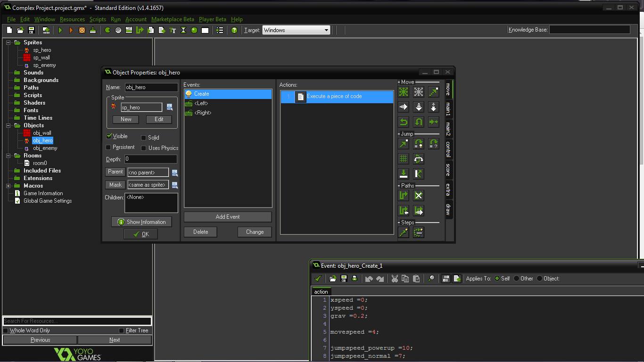Open help with the green question mark icon
Image resolution: width=644 pixels, height=362 pixels.
(x=234, y=30)
